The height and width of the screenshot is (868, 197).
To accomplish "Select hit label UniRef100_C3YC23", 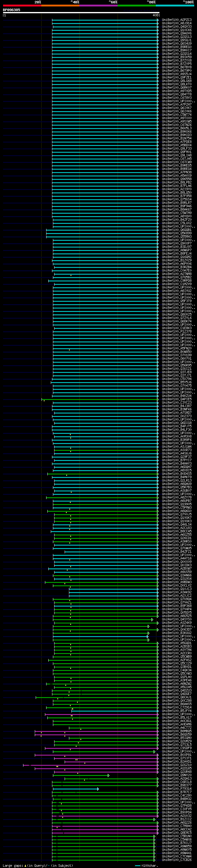I will (176, 402).
